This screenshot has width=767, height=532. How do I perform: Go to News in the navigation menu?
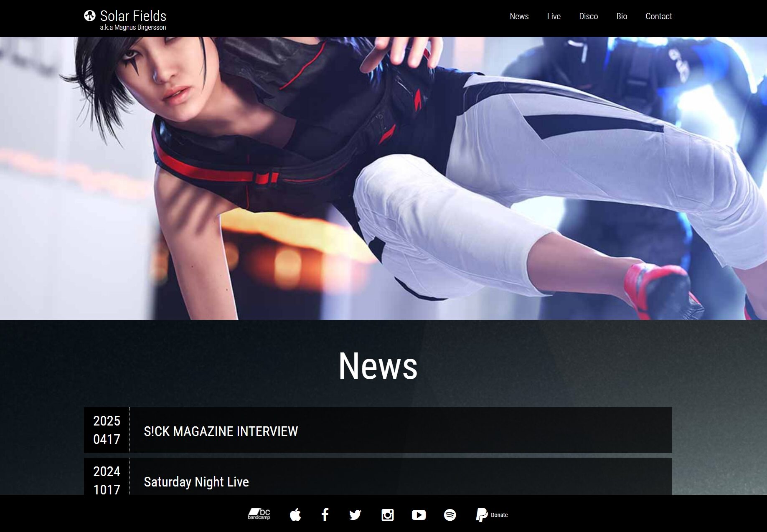pos(519,16)
